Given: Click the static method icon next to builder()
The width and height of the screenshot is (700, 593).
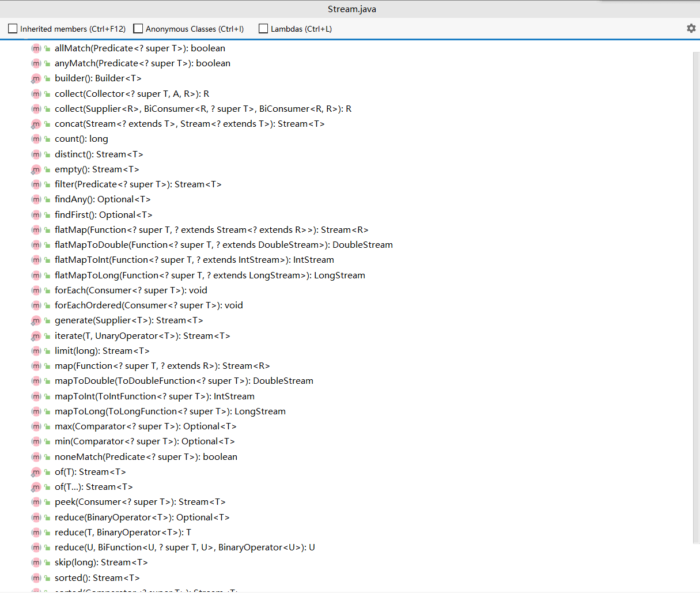Looking at the screenshot, I should [x=35, y=78].
